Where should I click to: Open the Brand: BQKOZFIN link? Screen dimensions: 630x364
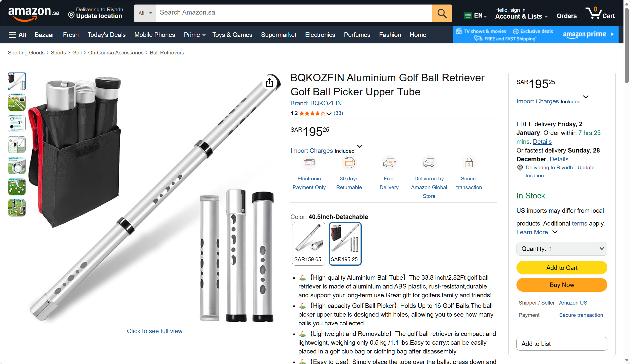pos(316,103)
